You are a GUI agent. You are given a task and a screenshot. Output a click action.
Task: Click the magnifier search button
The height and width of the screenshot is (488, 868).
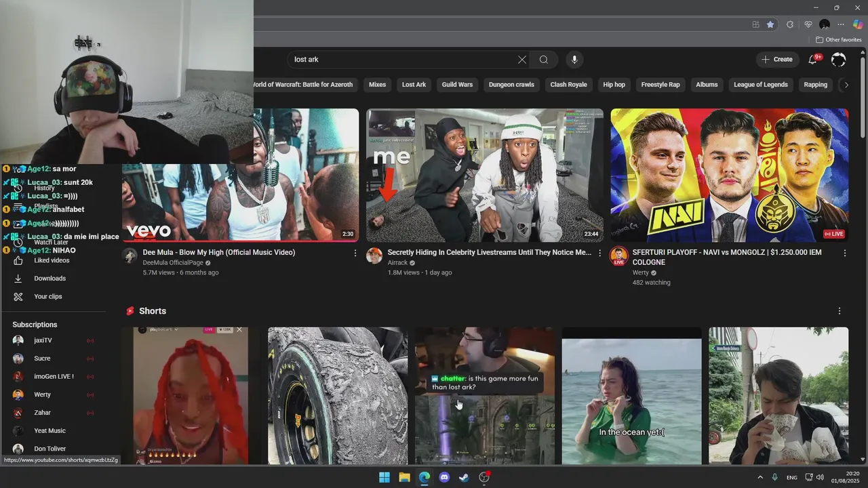pyautogui.click(x=544, y=60)
